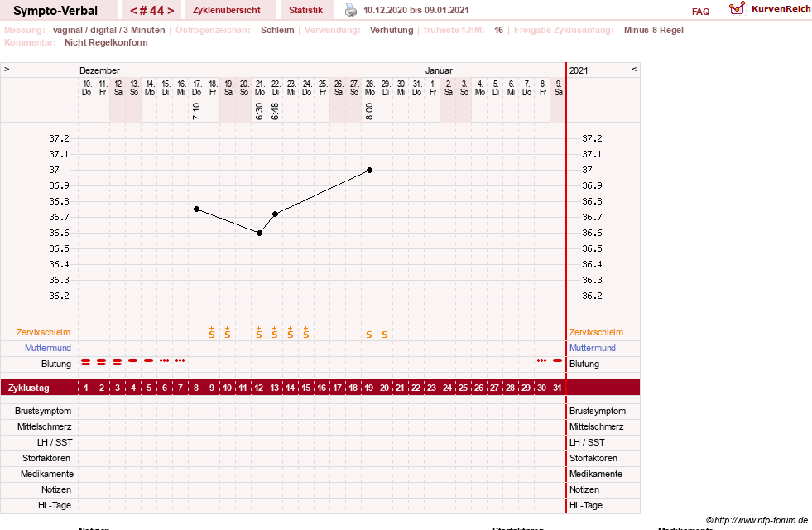Click the printer icon
Image resolution: width=812 pixels, height=530 pixels.
(x=351, y=10)
